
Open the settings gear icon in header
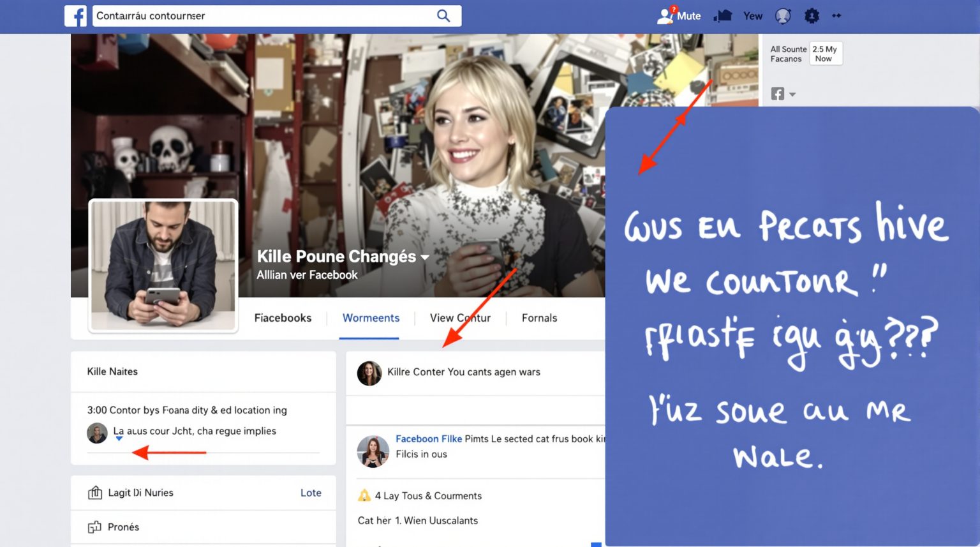pyautogui.click(x=812, y=16)
